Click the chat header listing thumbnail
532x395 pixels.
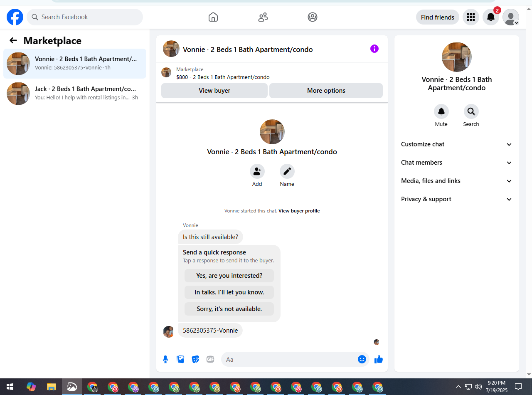(171, 49)
